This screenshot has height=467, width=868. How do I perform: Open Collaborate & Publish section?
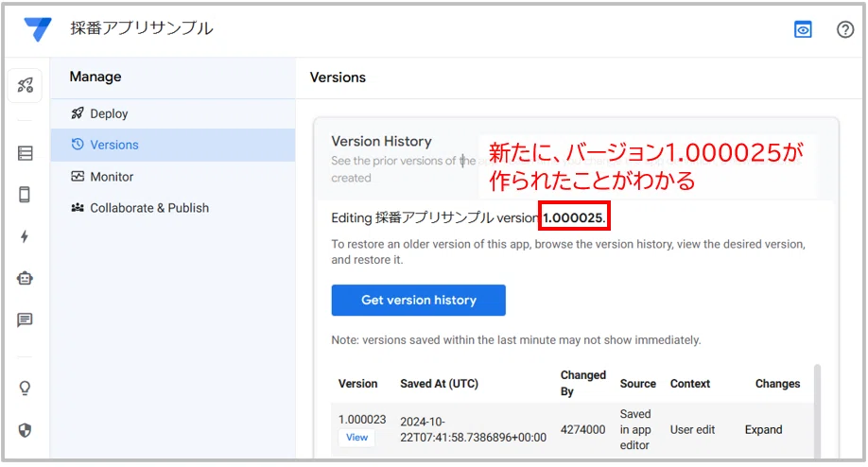173,208
